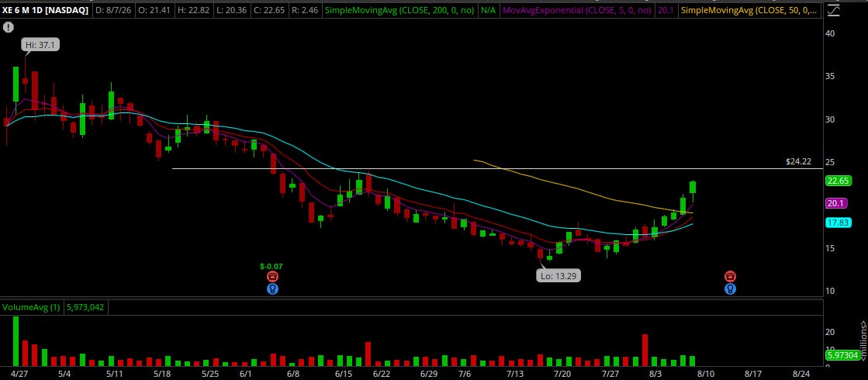Click the upcoming blue lightbulb event icon
The width and height of the screenshot is (868, 380).
tap(730, 288)
